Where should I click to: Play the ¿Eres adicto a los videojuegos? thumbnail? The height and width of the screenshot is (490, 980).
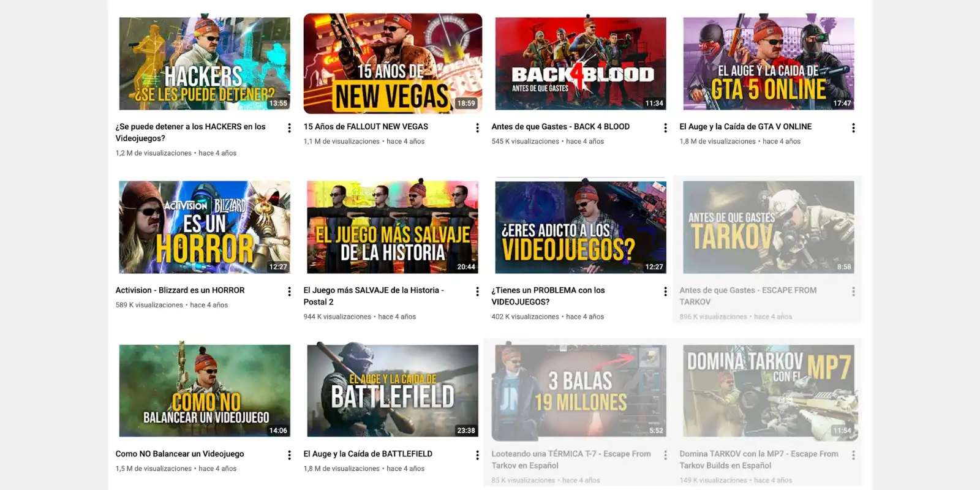(581, 227)
